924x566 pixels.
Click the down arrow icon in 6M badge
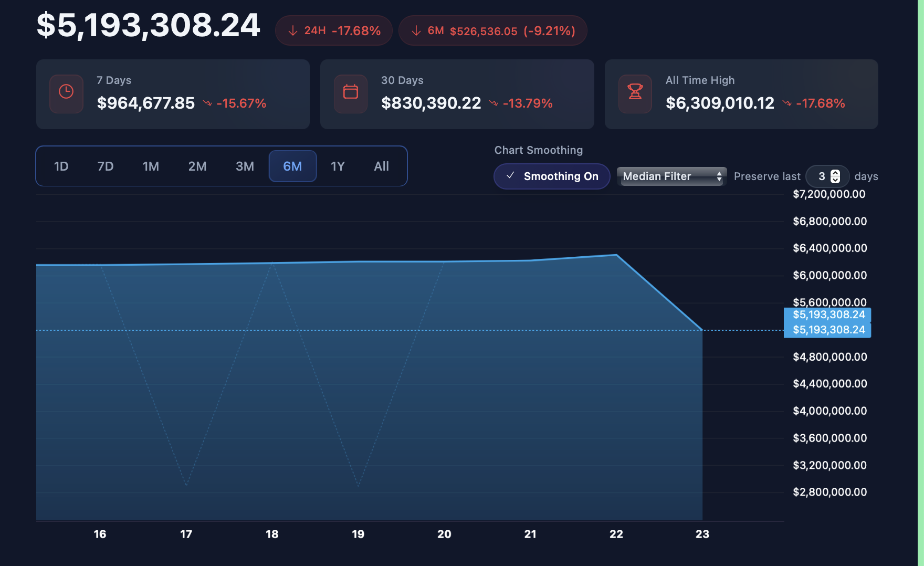[416, 31]
